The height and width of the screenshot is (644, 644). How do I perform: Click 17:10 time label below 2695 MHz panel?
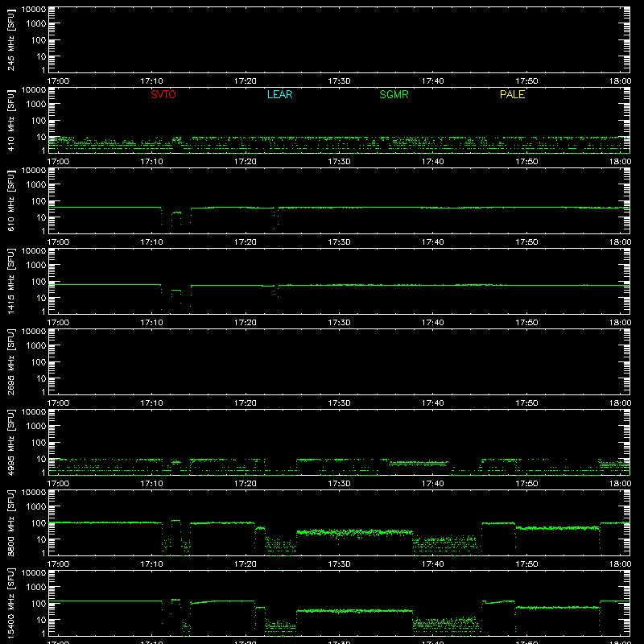click(x=151, y=403)
